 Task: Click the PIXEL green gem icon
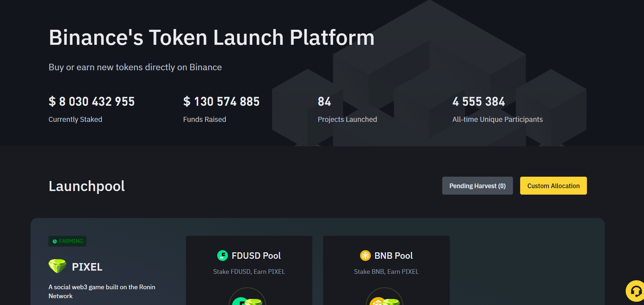tap(57, 266)
